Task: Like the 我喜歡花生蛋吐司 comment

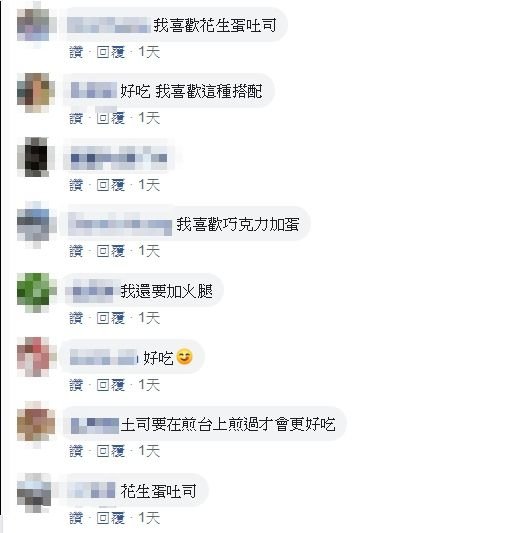Action: tap(76, 52)
